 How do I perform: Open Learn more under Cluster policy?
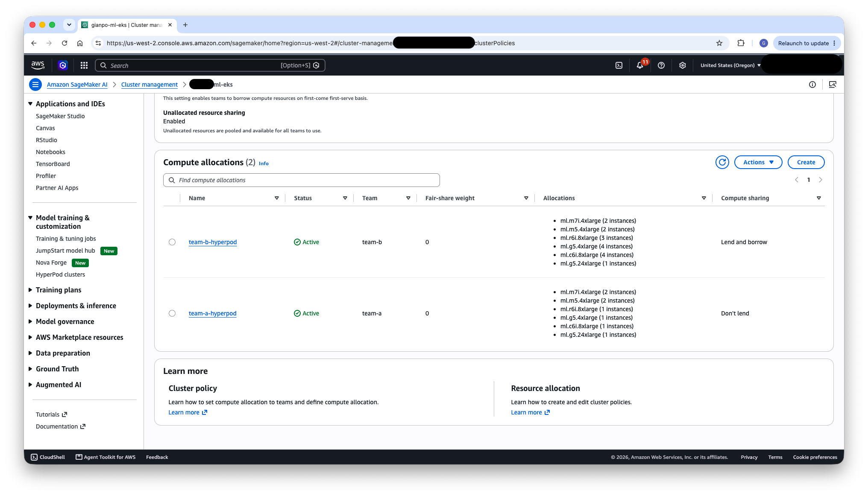click(188, 412)
